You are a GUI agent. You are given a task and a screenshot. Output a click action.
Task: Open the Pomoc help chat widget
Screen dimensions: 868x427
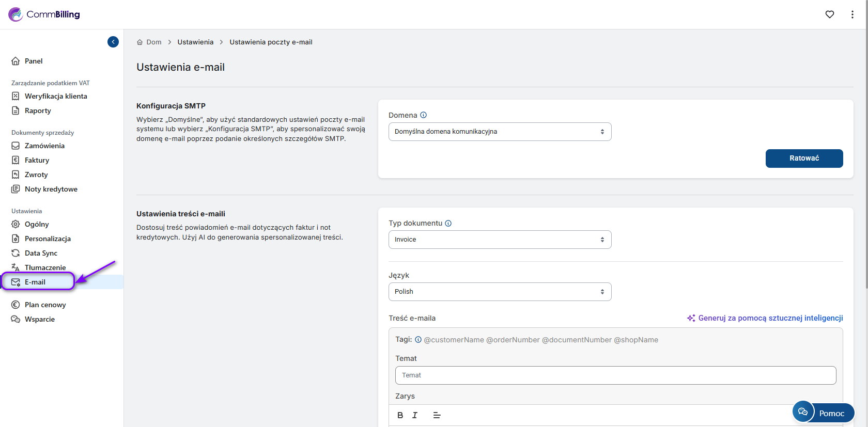[x=823, y=413]
